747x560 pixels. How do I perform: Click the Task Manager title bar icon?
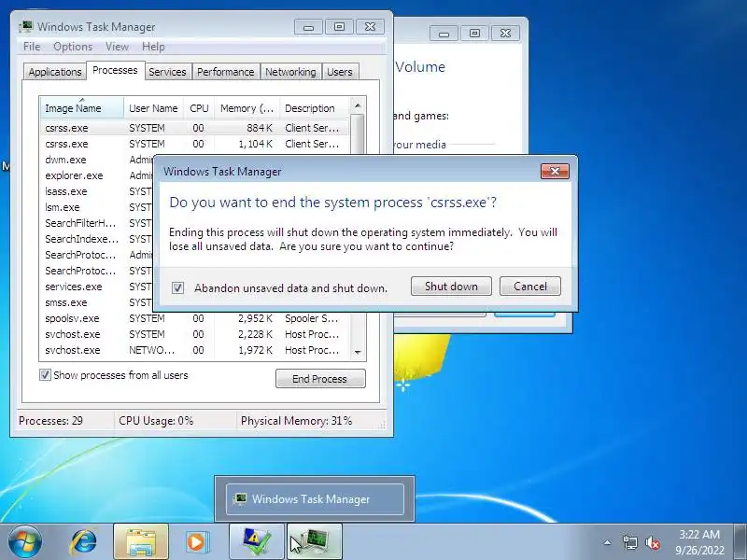26,27
